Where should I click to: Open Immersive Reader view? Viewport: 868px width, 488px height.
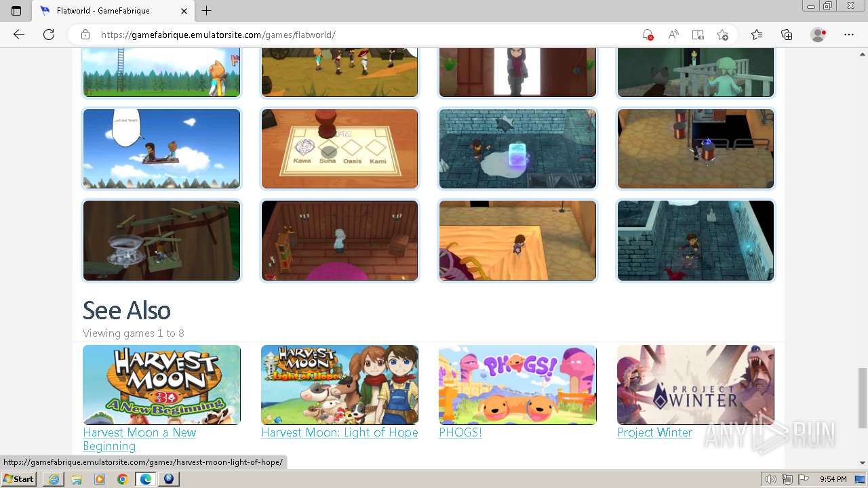coord(698,35)
